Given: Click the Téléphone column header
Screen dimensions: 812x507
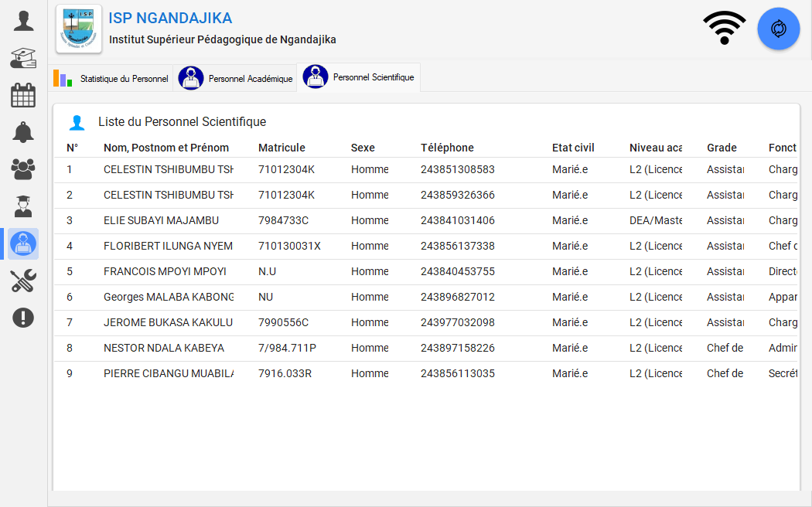Looking at the screenshot, I should pos(447,148).
